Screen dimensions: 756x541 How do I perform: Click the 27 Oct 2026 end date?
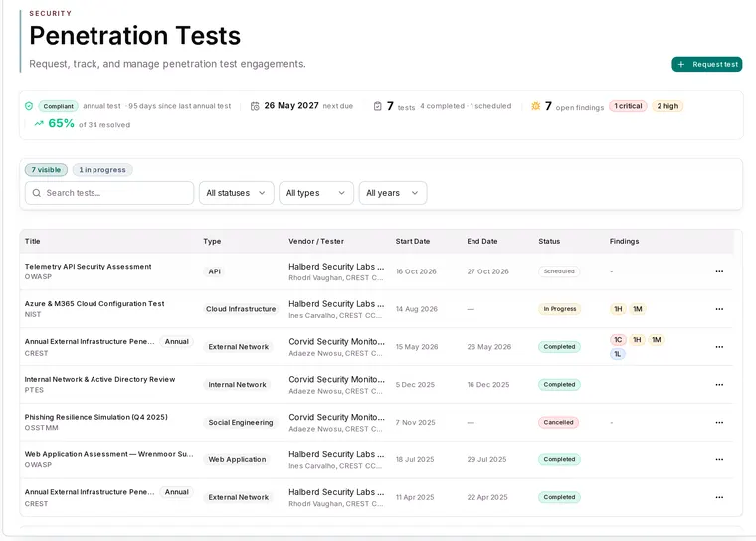488,271
